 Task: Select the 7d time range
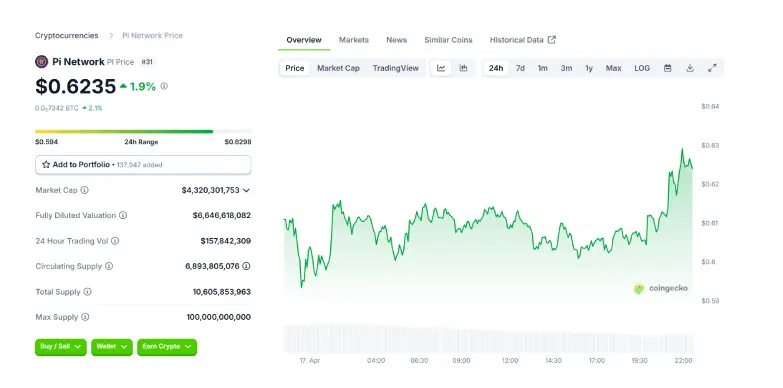(520, 68)
